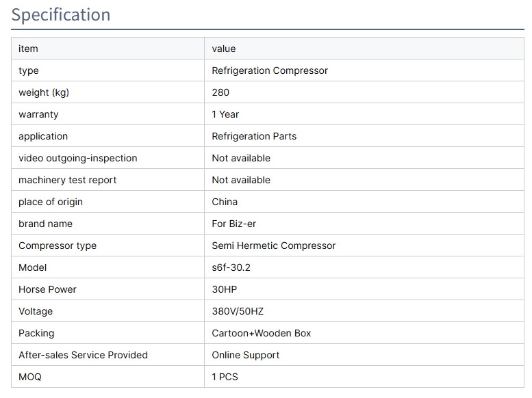Select the 'weight (kg)' label cell
The width and height of the screenshot is (532, 398).
coord(44,92)
